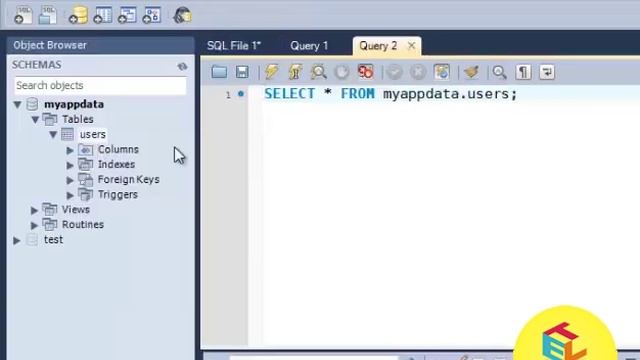Select the Routines tree item
This screenshot has width=640, height=360.
[x=83, y=224]
